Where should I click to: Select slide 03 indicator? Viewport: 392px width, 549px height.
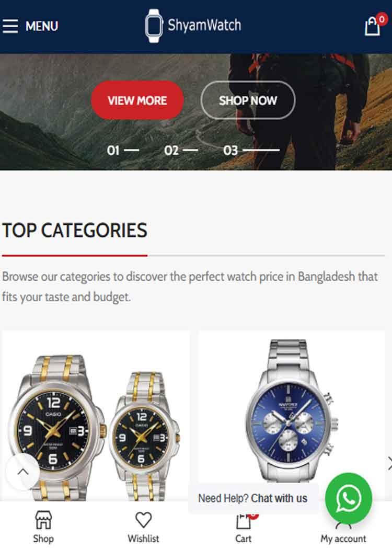[251, 150]
